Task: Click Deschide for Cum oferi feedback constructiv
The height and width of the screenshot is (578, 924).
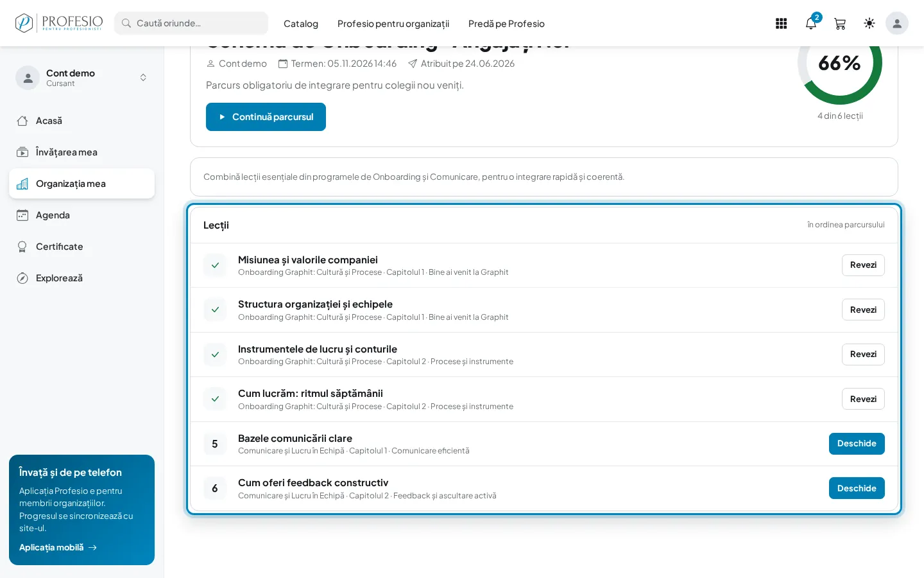Action: (x=857, y=488)
